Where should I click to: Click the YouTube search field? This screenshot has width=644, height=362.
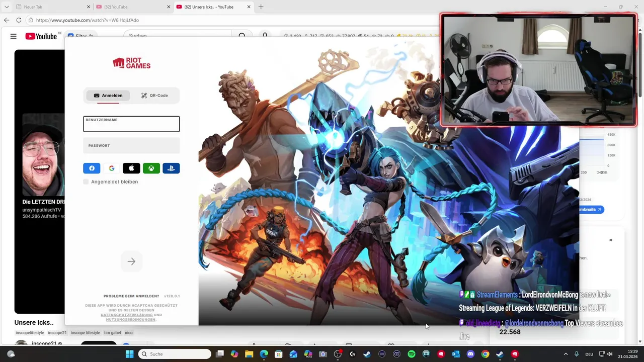(179, 36)
